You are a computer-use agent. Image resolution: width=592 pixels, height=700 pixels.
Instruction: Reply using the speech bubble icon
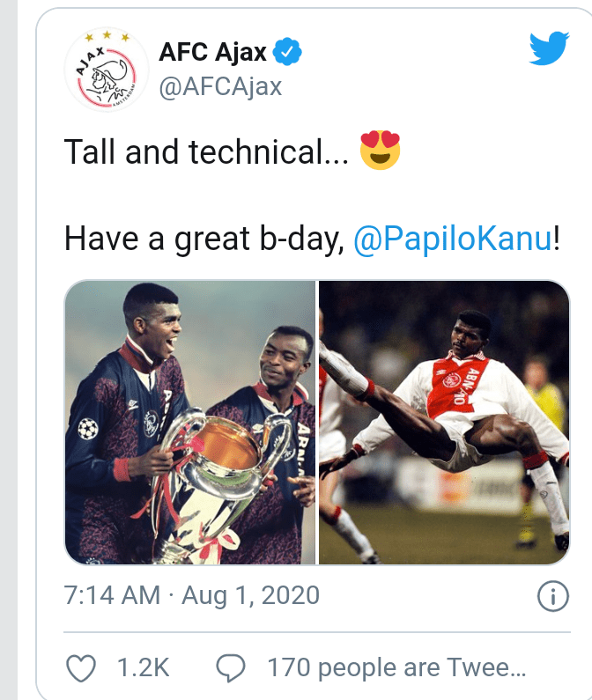(230, 669)
